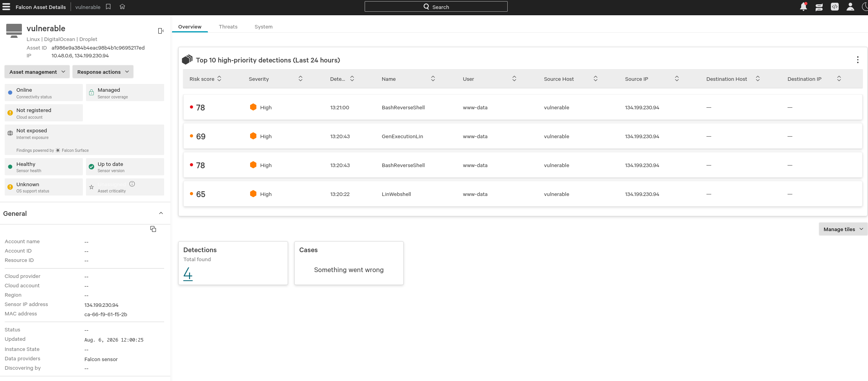Screen dimensions: 868x381
Task: Click High severity hexagon for LinWebshell
Action: 253,194
